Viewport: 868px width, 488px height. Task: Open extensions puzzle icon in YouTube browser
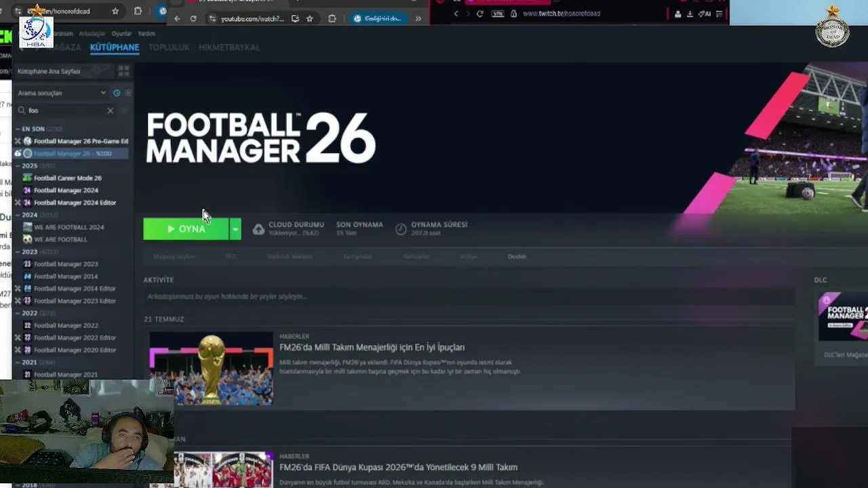point(332,19)
